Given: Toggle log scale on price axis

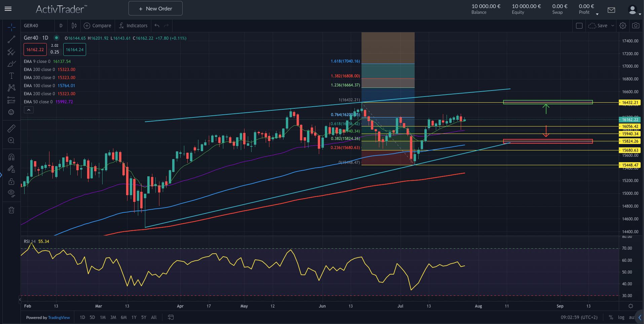Looking at the screenshot, I should click(x=621, y=317).
